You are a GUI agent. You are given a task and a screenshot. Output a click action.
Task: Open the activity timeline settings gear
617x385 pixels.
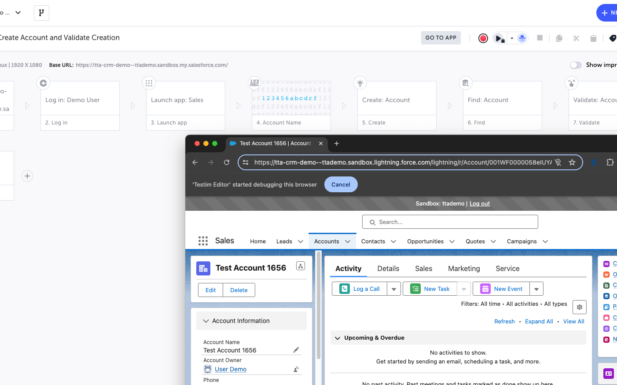click(x=579, y=307)
